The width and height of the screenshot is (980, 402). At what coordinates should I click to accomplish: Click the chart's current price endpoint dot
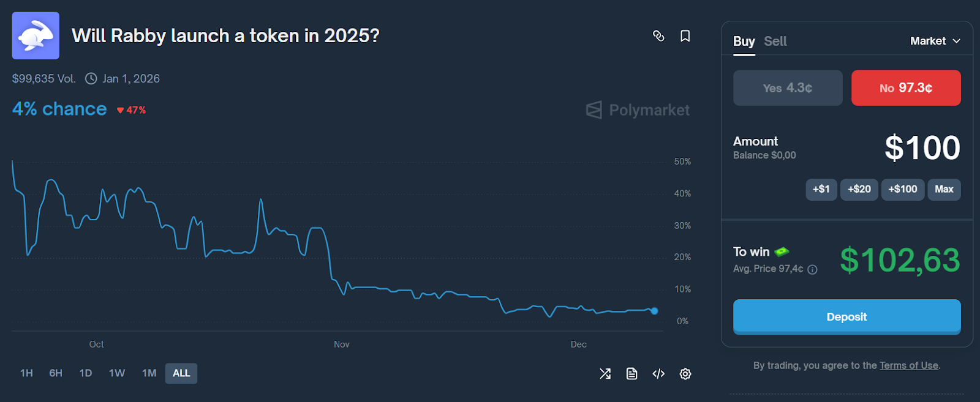click(654, 311)
